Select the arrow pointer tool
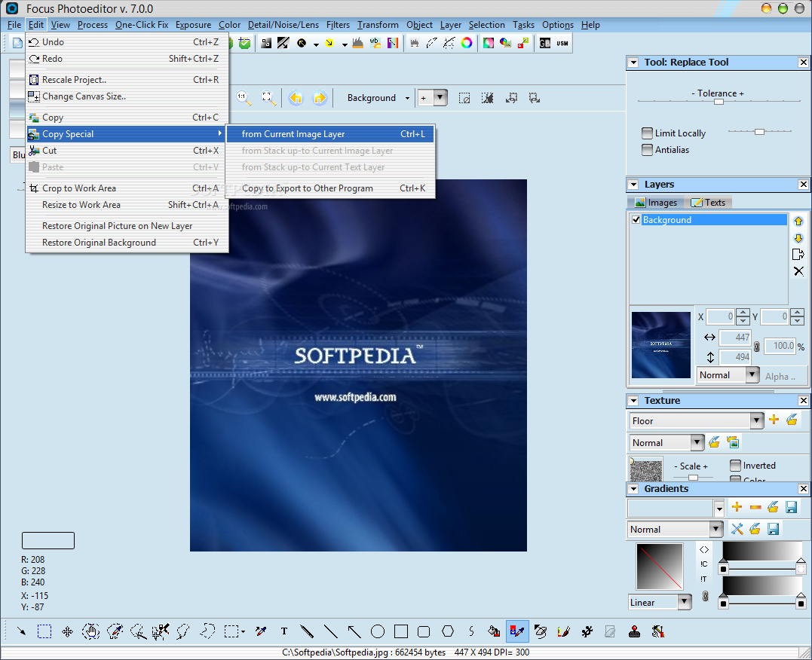 [x=21, y=631]
